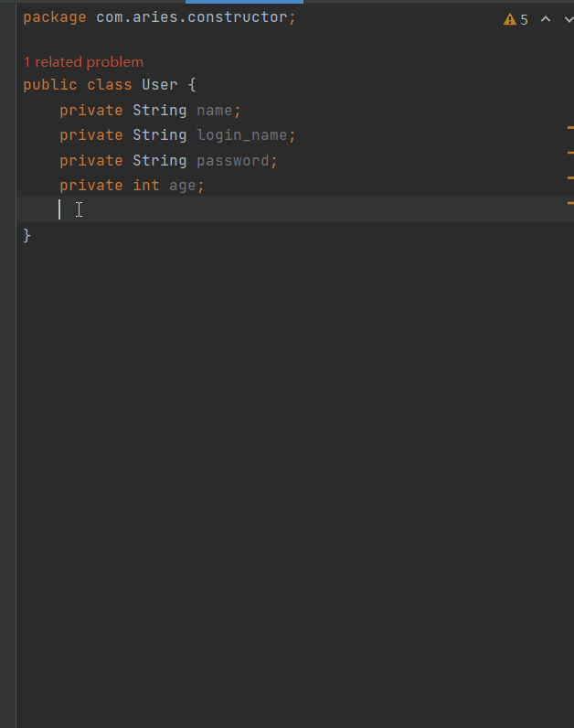Click the class name 'User'
The height and width of the screenshot is (728, 574).
[160, 84]
